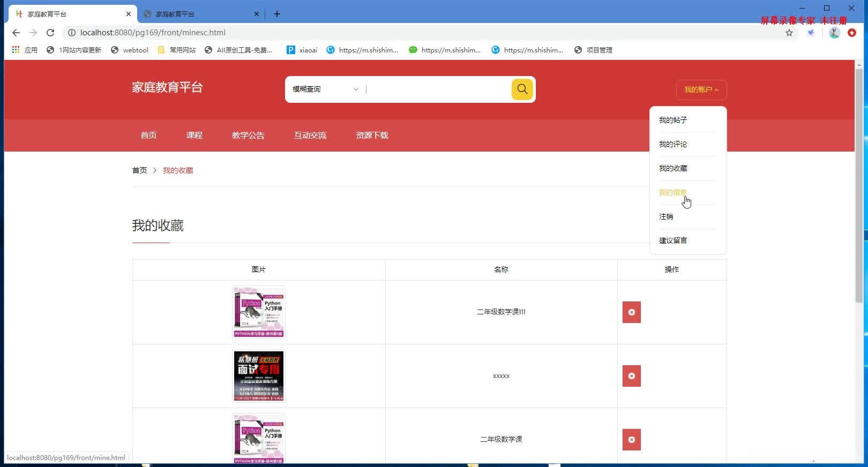
Task: Open 建议留言 from account menu
Action: click(x=673, y=240)
